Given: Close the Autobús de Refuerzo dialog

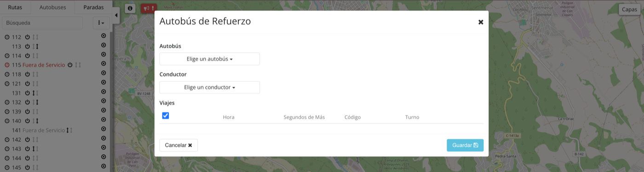Looking at the screenshot, I should pos(481,22).
